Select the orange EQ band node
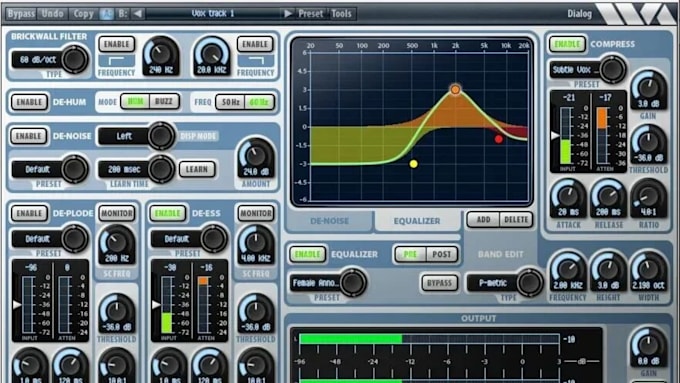Image resolution: width=680 pixels, height=383 pixels. (x=455, y=90)
